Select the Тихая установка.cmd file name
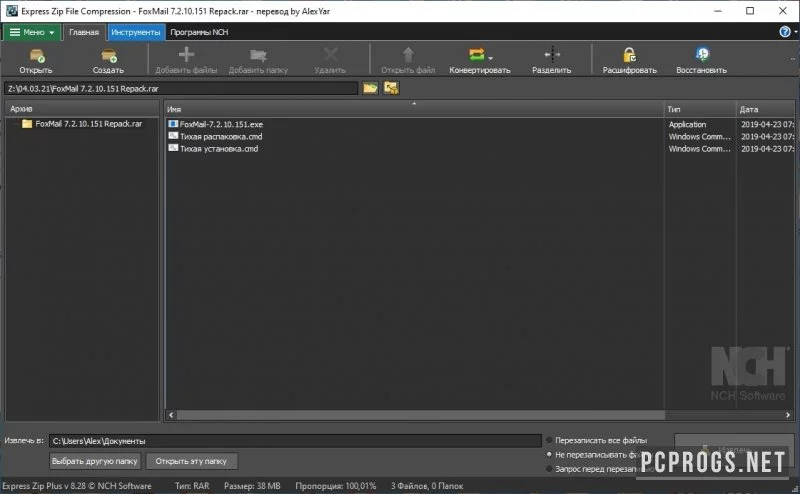The image size is (800, 494). 219,149
